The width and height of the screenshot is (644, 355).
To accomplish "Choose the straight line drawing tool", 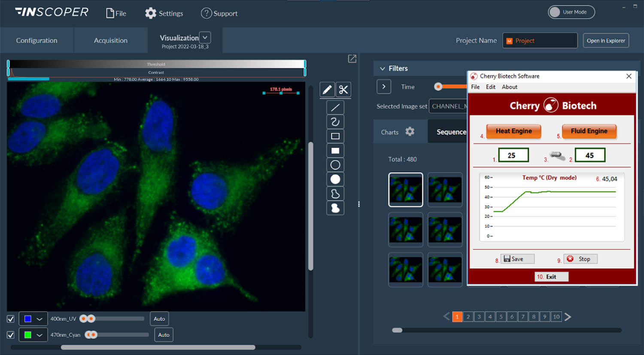I will pos(335,108).
